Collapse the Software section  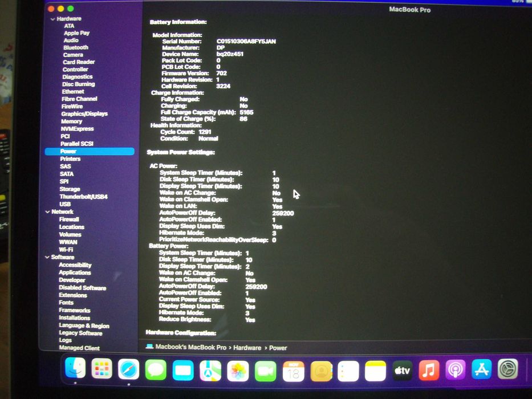point(47,257)
